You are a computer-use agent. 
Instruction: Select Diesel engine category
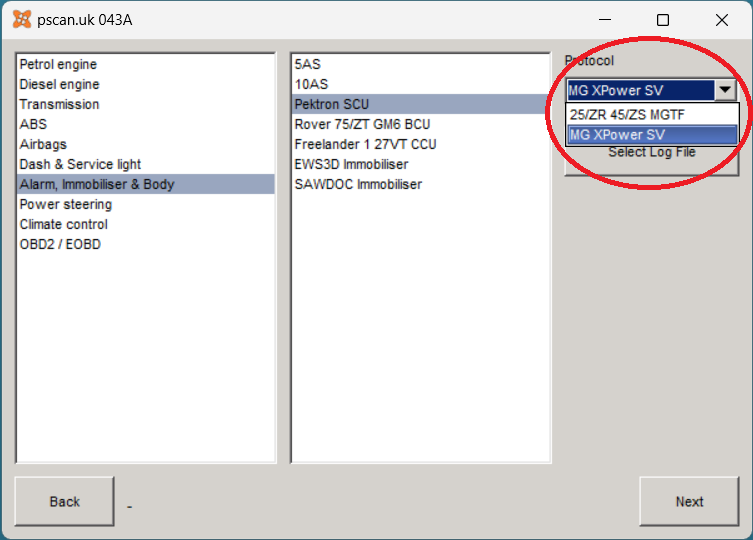click(146, 85)
